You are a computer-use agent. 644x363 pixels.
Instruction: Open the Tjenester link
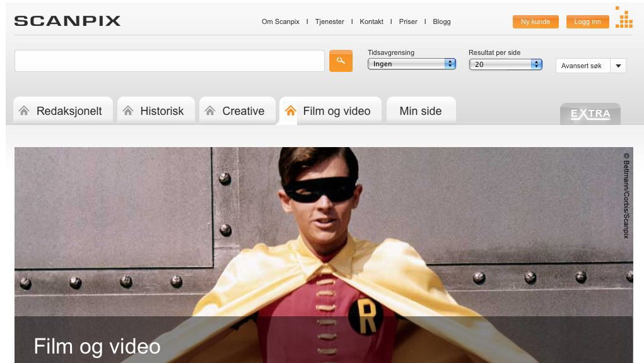pyautogui.click(x=330, y=22)
